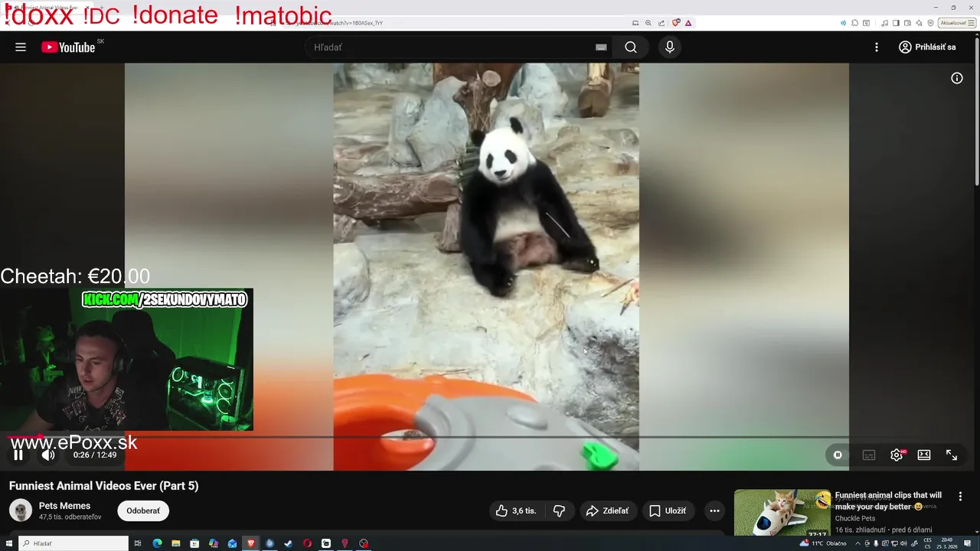The width and height of the screenshot is (980, 551).
Task: Click the Aktualizovať update button
Action: click(x=959, y=23)
